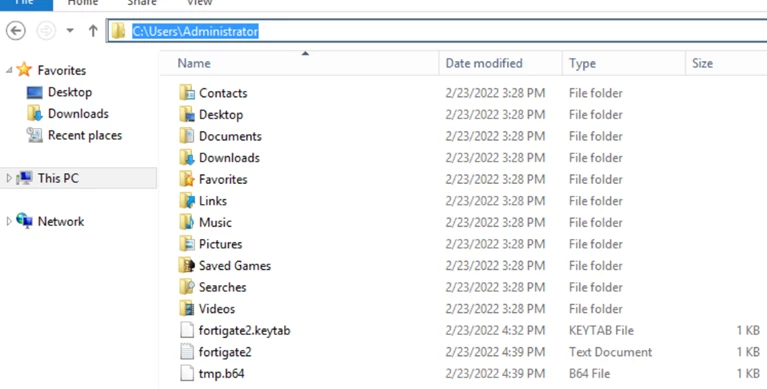Click the Videos folder name
767x389 pixels.
(x=217, y=308)
